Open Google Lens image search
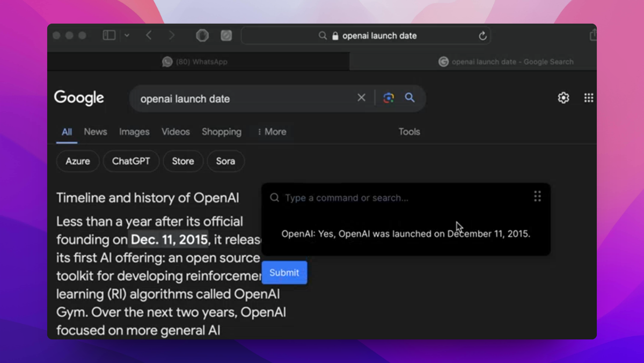 click(389, 98)
